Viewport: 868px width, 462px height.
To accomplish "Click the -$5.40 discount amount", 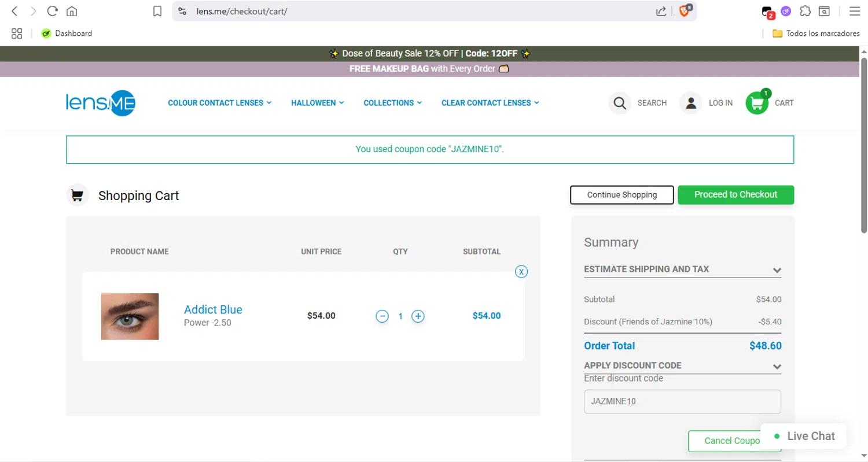I will [x=770, y=321].
